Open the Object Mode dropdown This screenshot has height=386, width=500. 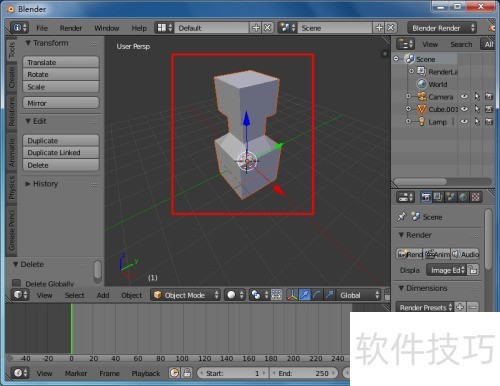186,295
